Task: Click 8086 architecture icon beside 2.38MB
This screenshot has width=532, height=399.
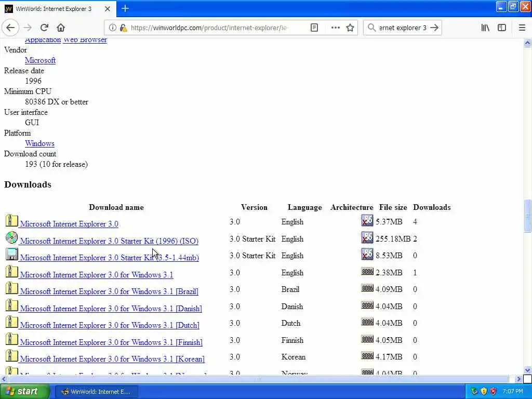Action: [x=367, y=271]
